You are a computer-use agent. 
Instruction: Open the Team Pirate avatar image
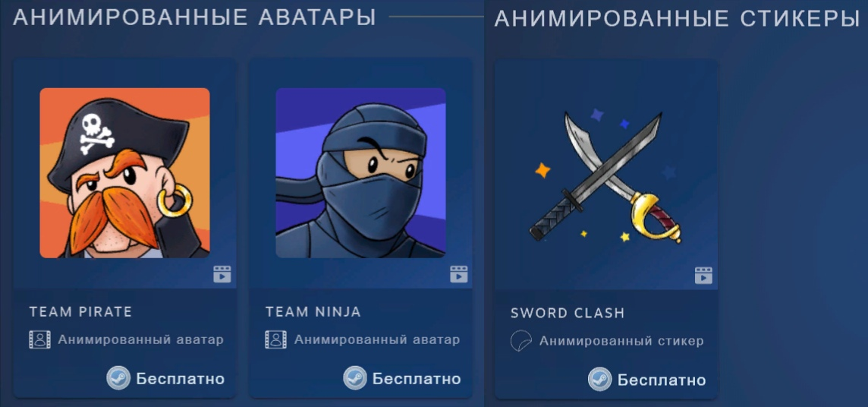tap(124, 173)
